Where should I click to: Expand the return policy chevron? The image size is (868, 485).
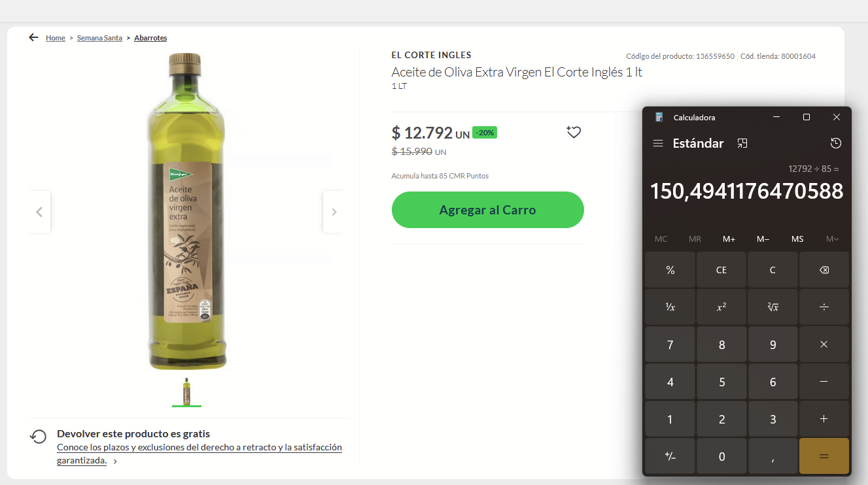(116, 461)
